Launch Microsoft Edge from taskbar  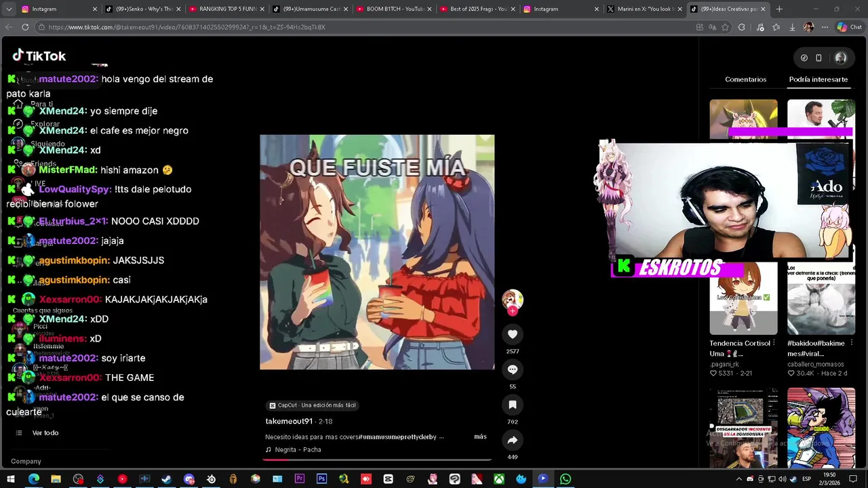point(34,479)
